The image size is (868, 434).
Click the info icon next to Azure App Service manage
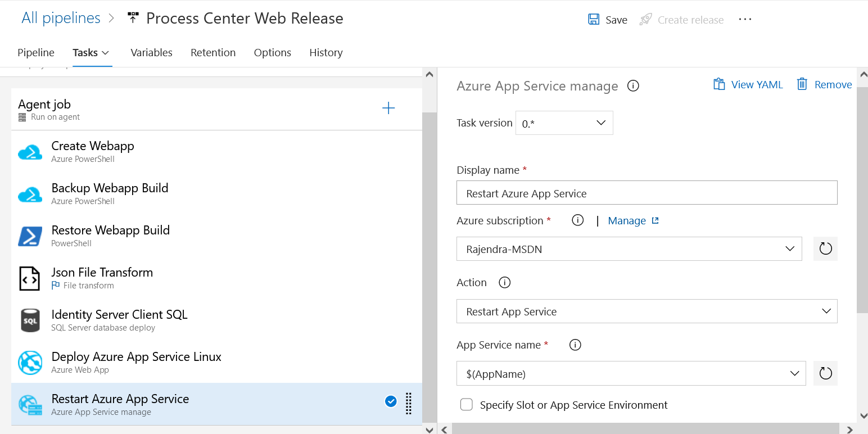(633, 86)
